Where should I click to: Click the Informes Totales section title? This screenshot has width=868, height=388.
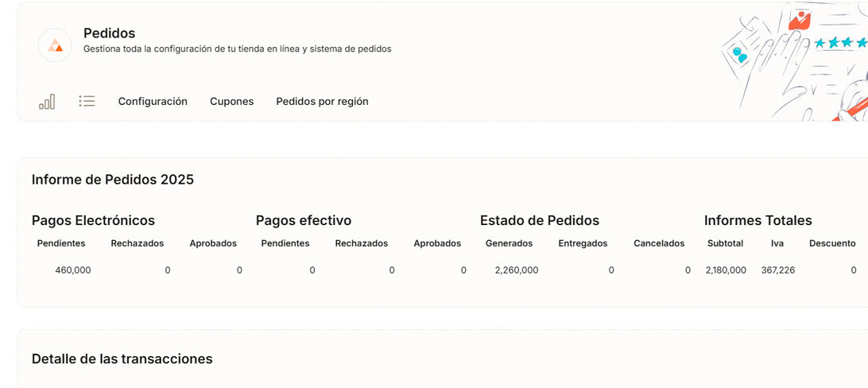point(758,220)
